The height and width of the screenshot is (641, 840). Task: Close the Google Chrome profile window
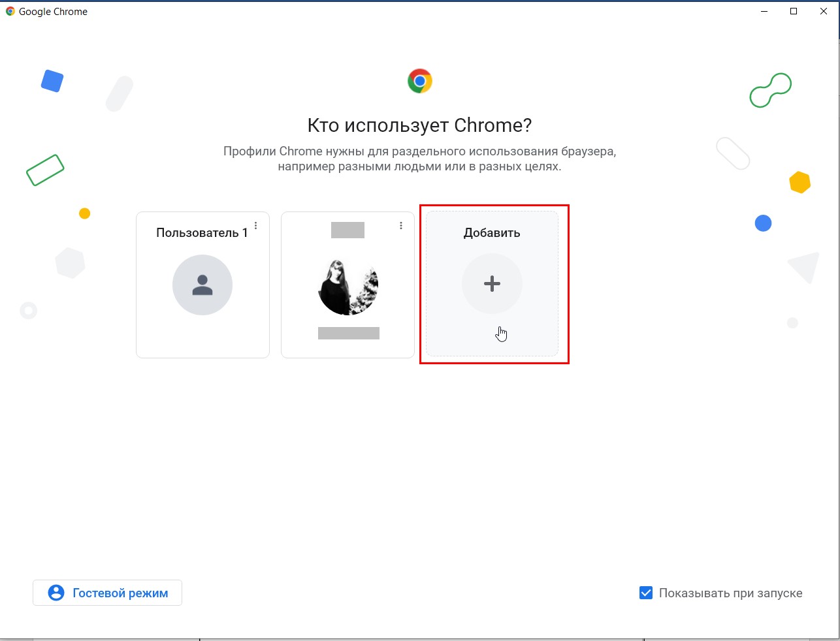(x=824, y=11)
